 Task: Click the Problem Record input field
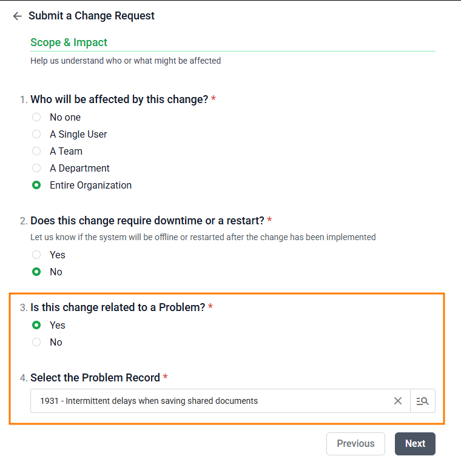click(206, 401)
